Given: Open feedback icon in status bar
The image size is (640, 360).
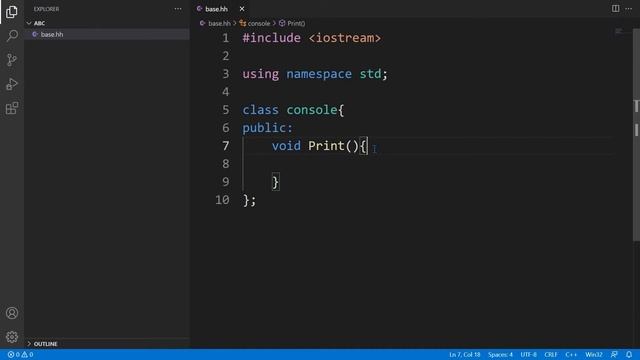Looking at the screenshot, I should pos(614,354).
